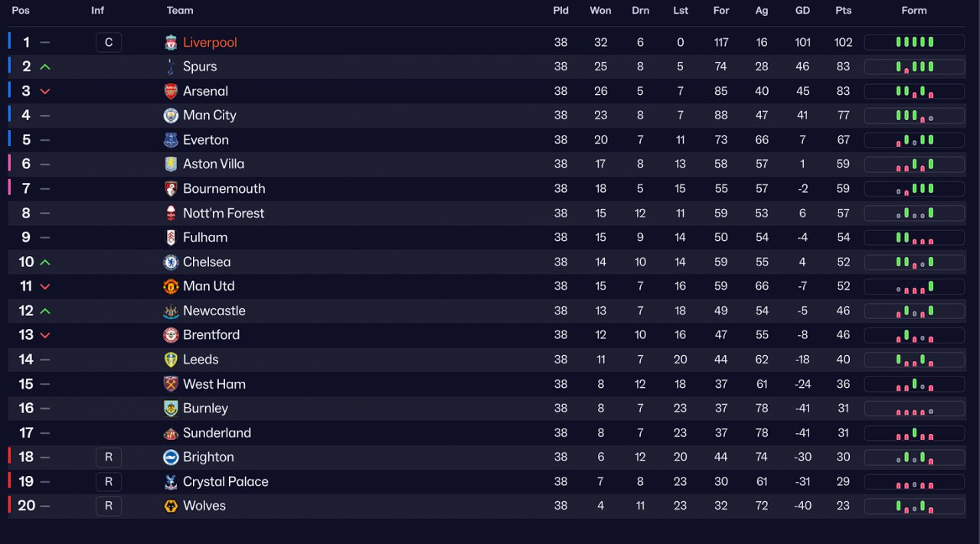Click the Wolves club badge

171,506
